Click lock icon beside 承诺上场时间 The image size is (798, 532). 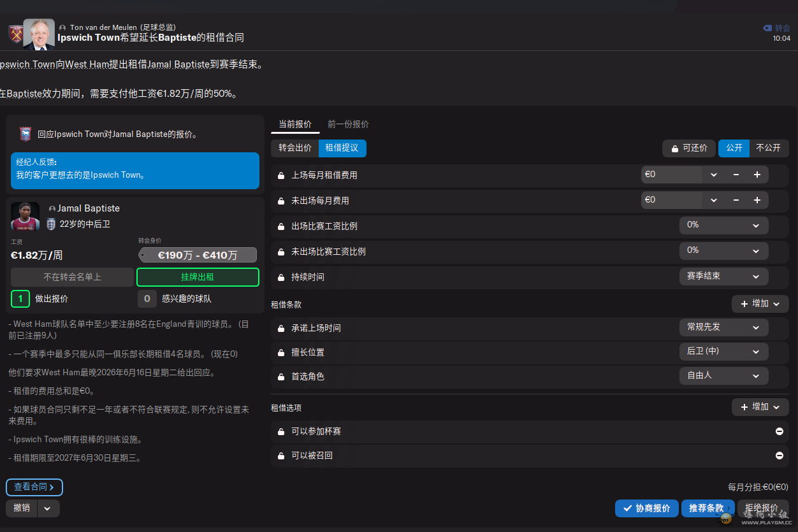click(x=281, y=328)
